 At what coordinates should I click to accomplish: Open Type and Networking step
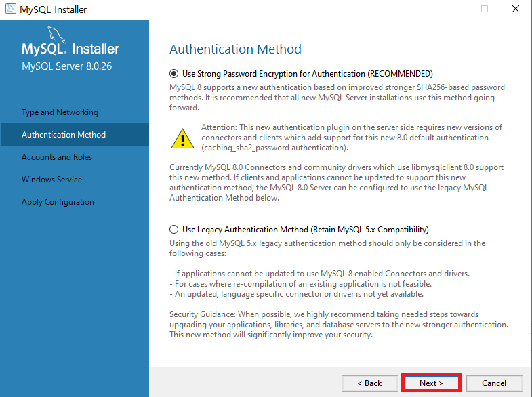pos(60,112)
